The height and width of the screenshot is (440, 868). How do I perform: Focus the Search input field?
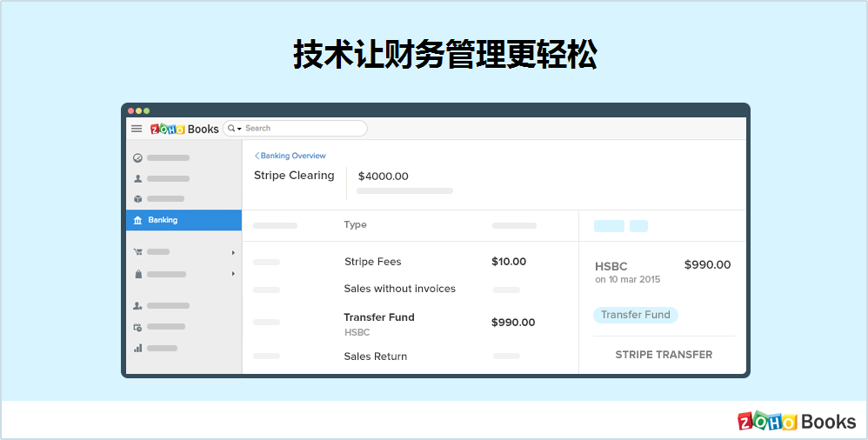pyautogui.click(x=295, y=129)
